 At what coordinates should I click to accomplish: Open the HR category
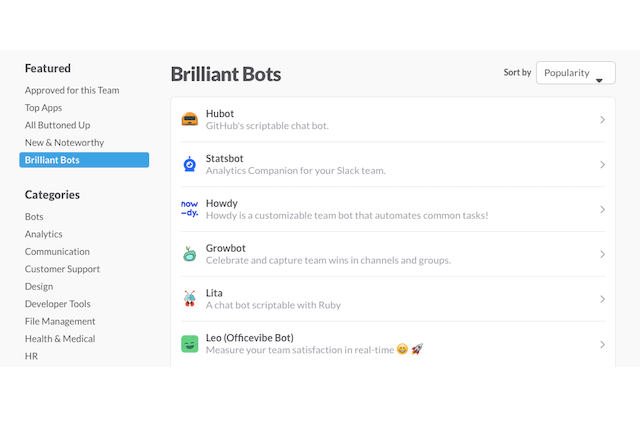pos(31,356)
